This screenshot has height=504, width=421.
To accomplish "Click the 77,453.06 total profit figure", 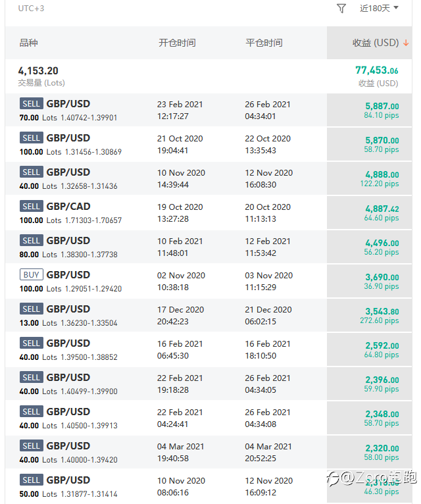I will [x=377, y=70].
